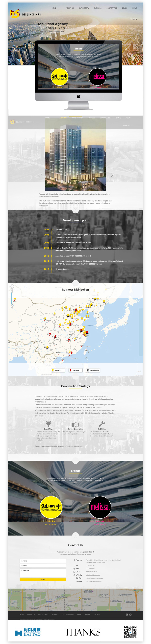151x644 pixels.
Task: Click the right double-chevron carousel arrow
Action: (111, 175)
